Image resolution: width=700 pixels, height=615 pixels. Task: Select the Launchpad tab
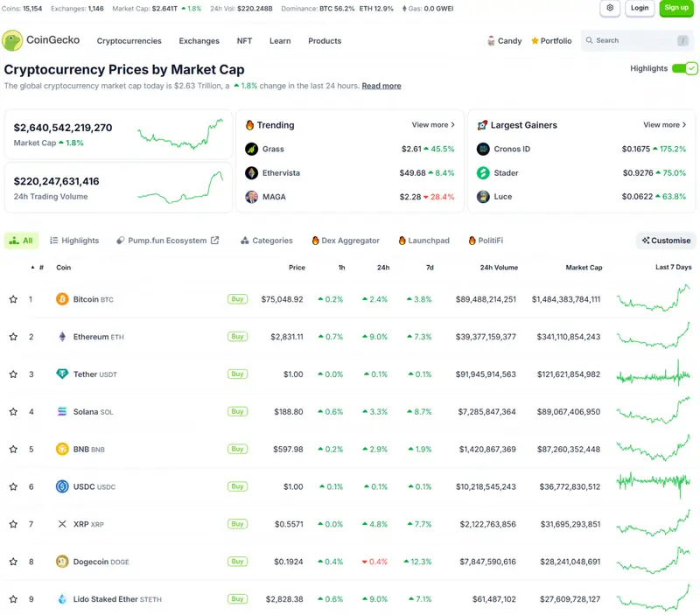tap(423, 241)
